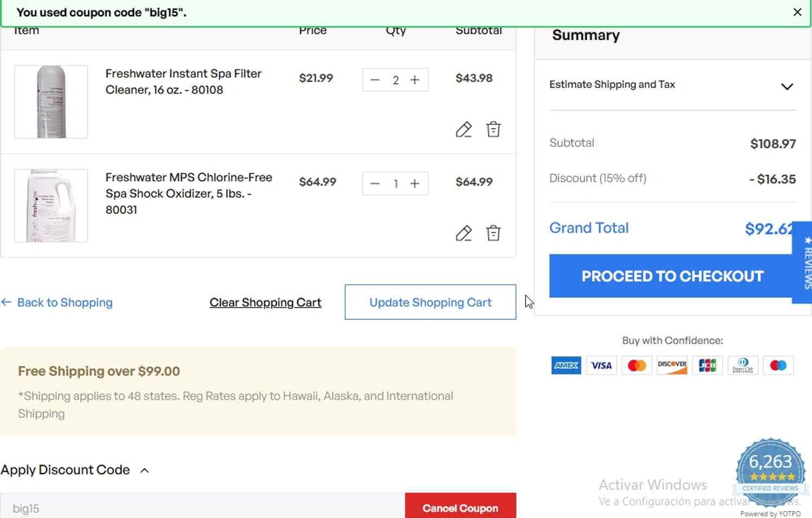812x518 pixels.
Task: Click the Visa payment icon
Action: coord(601,365)
